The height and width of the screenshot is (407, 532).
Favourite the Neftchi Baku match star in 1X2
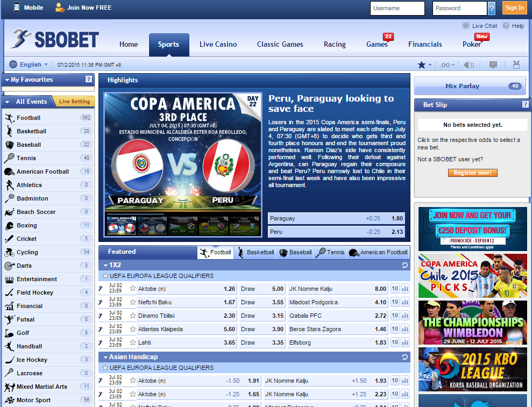tap(133, 302)
